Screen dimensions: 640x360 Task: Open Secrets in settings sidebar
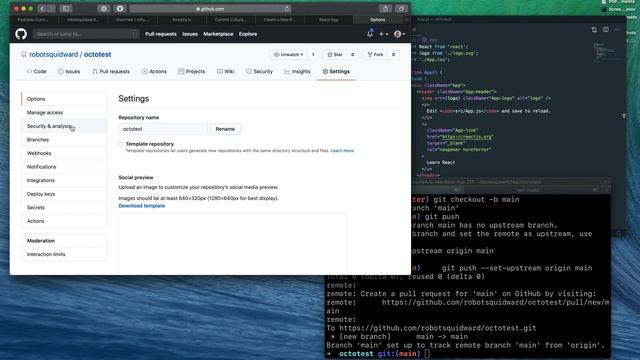(x=64, y=207)
